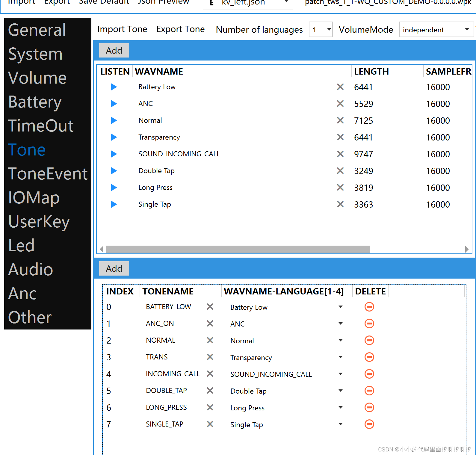Play the SOUND_INCOMING_CALL wav preview

[114, 154]
